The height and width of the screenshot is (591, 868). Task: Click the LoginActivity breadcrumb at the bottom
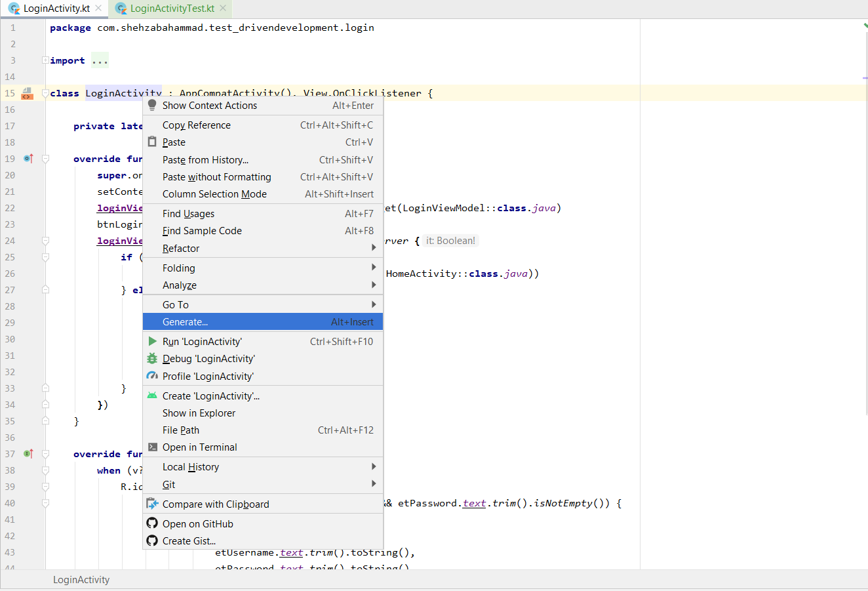pyautogui.click(x=81, y=580)
